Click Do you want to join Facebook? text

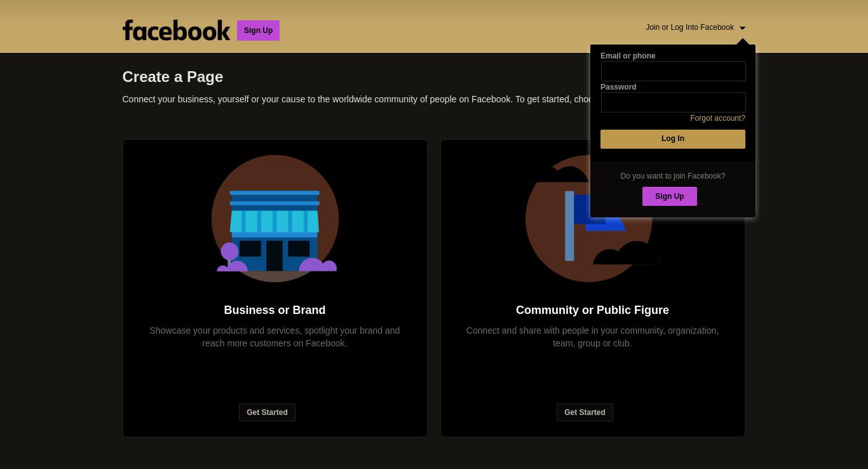pyautogui.click(x=673, y=176)
